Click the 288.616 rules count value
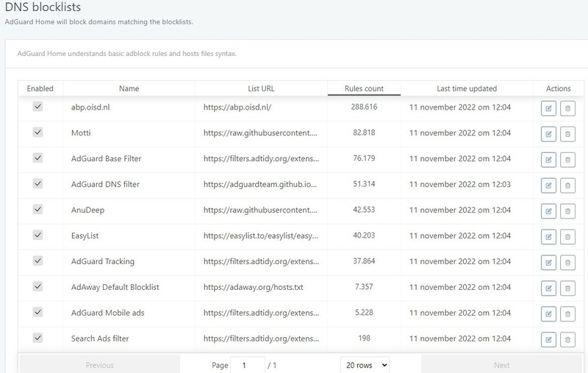588x373 pixels. (x=364, y=107)
